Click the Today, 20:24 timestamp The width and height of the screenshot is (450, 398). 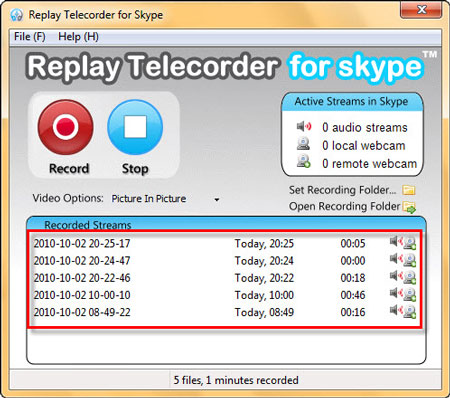pos(264,261)
